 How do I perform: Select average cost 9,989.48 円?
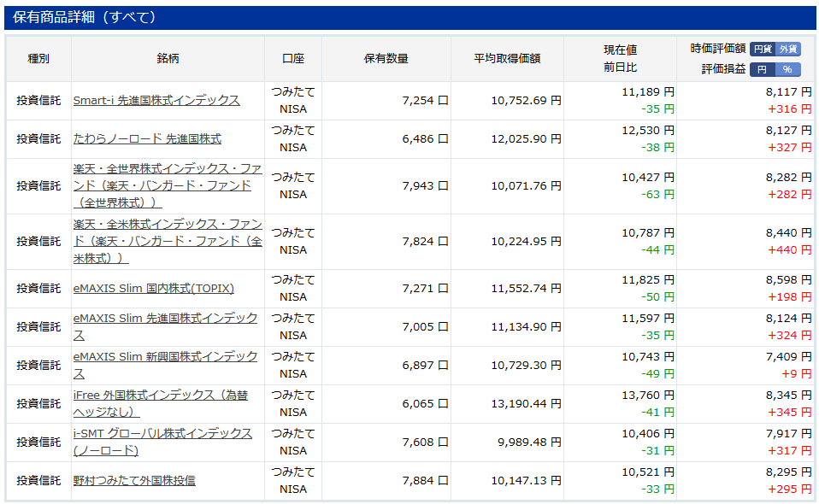point(530,442)
